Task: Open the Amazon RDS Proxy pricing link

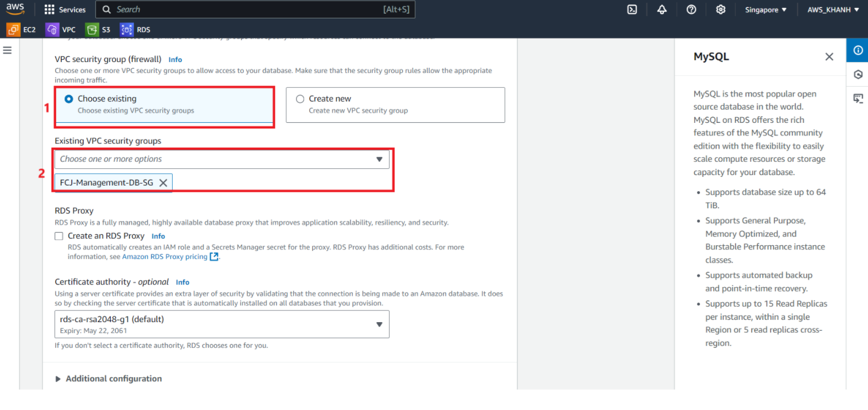Action: [x=165, y=257]
